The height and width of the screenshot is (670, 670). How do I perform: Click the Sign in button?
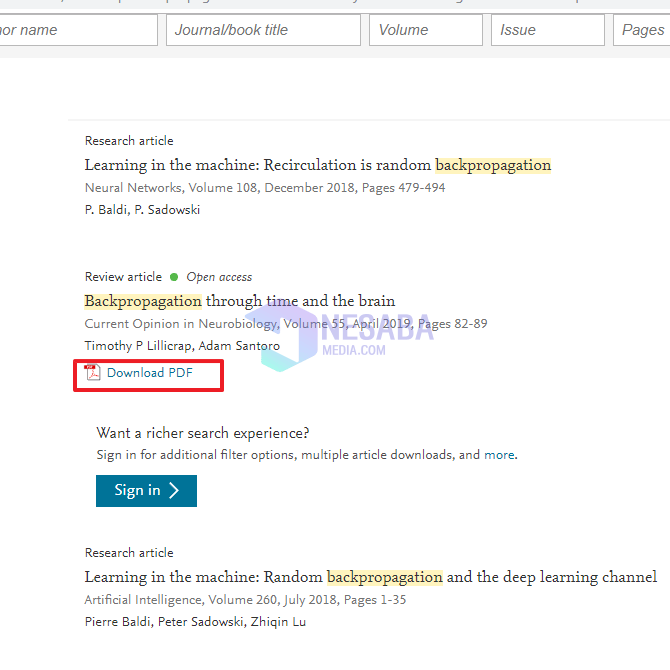pyautogui.click(x=146, y=491)
